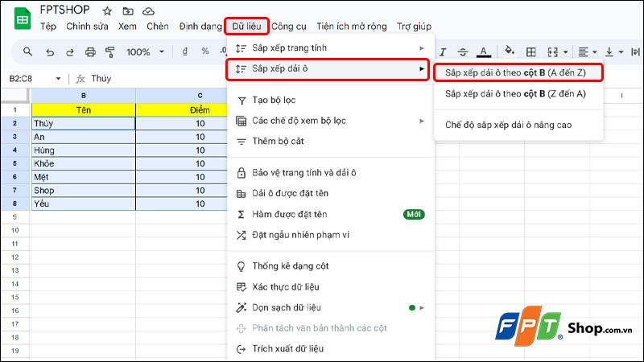Select row 9 header

point(14,216)
